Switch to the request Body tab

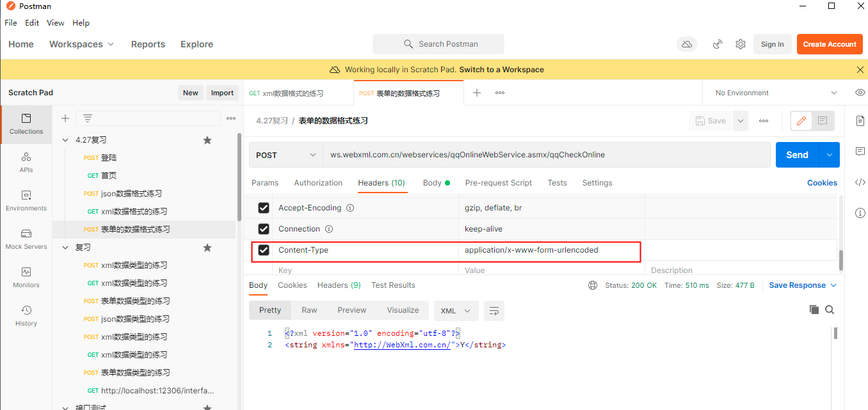click(436, 183)
